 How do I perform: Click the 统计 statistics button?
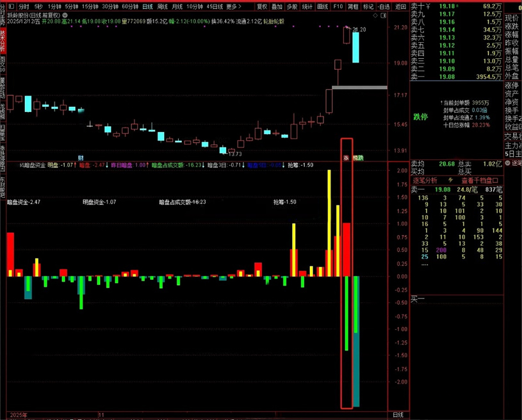307,6
